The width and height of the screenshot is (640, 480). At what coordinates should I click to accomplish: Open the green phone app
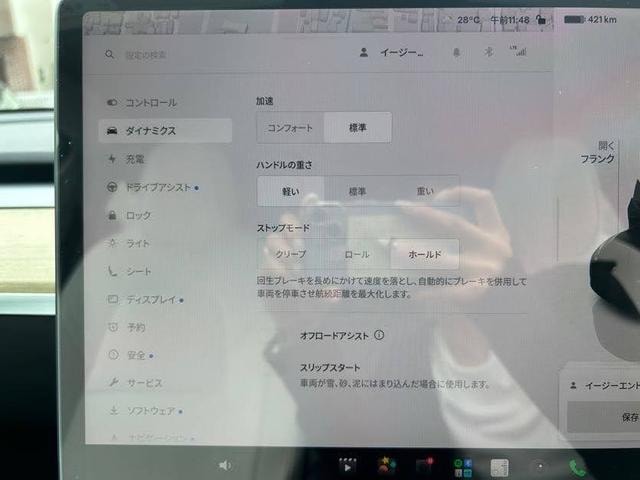577,468
